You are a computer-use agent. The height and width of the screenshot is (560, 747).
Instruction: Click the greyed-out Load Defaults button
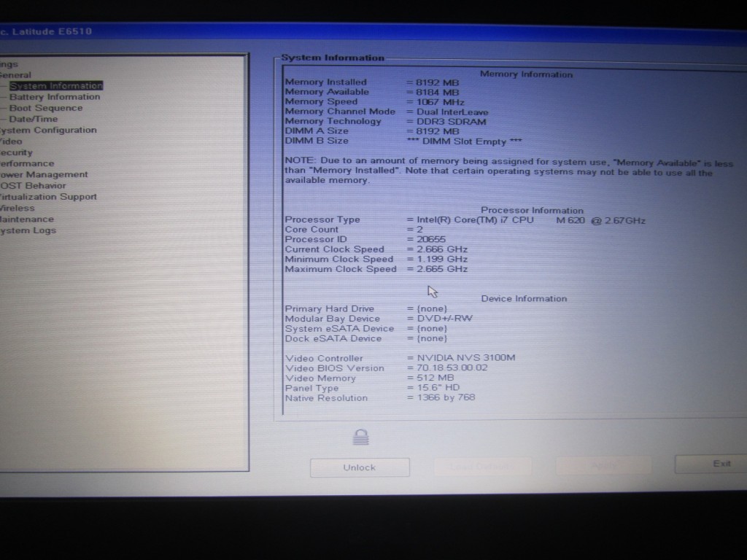482,467
